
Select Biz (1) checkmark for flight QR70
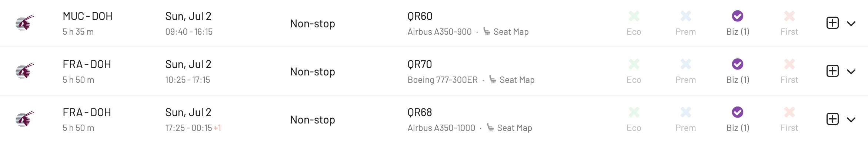738,64
